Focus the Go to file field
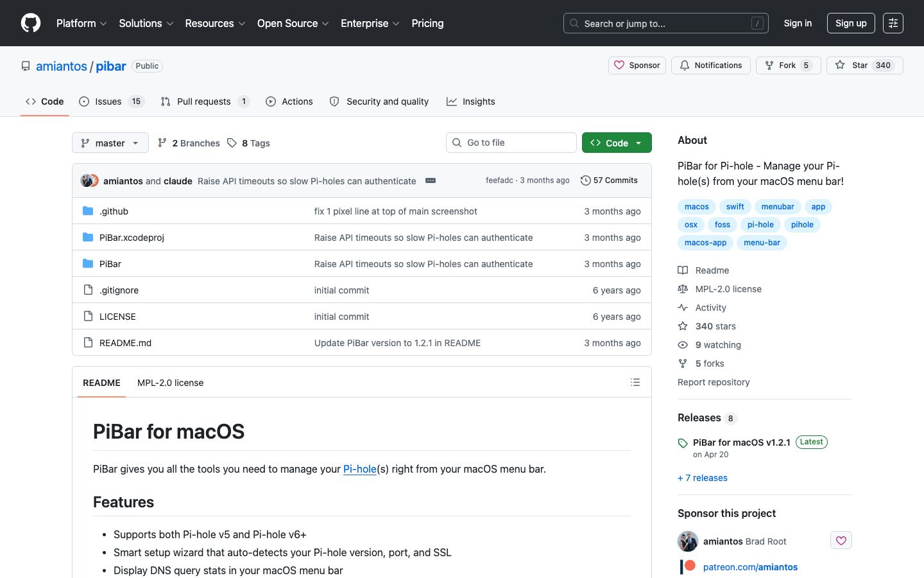This screenshot has height=578, width=924. [511, 143]
